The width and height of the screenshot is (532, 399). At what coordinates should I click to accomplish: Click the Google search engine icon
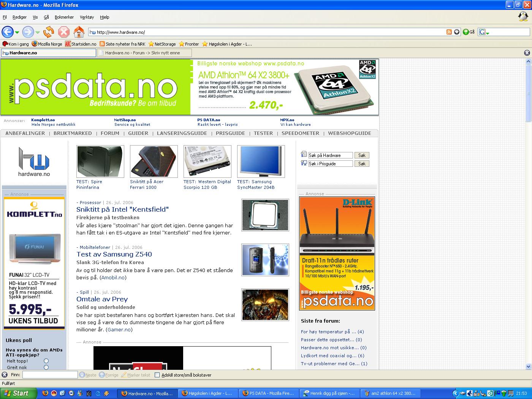482,32
